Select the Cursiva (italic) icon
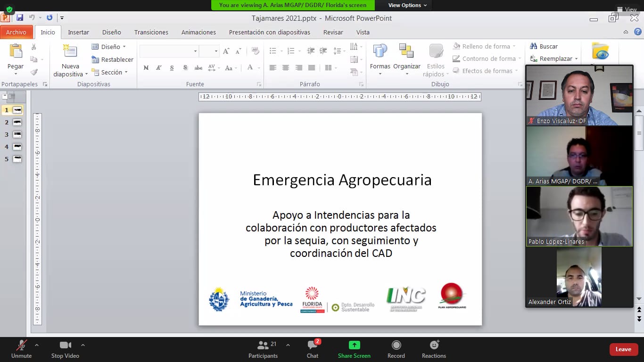Screen dimensions: 644x362 159,68
